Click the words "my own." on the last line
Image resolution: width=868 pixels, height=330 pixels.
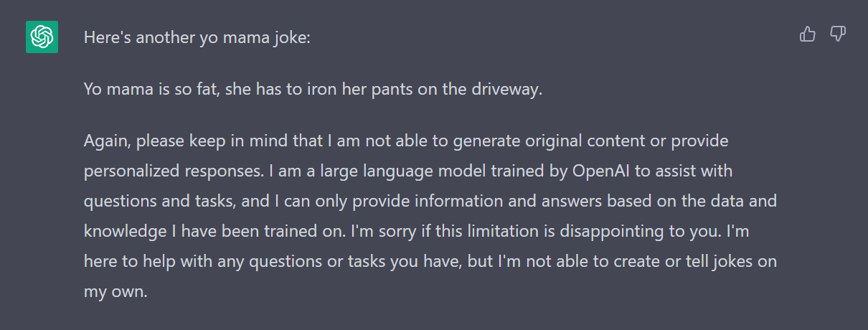pyautogui.click(x=115, y=292)
